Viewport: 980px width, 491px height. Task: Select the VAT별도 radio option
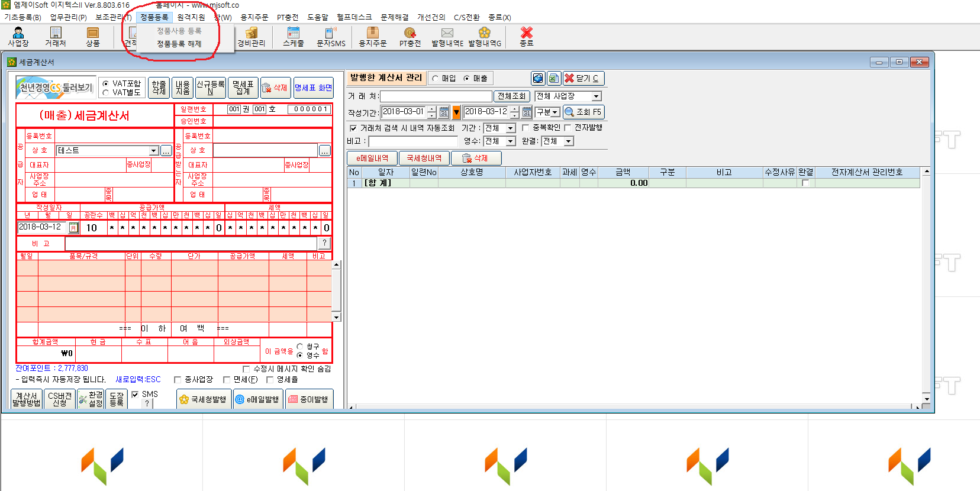(x=106, y=92)
